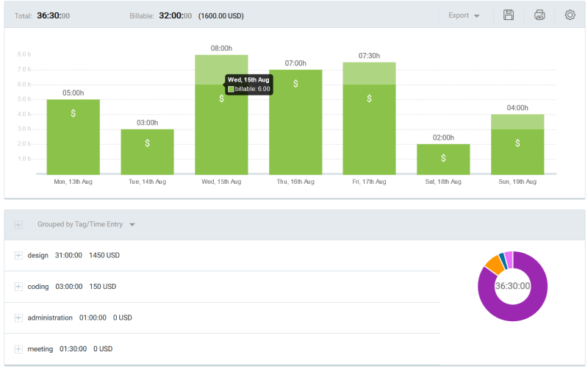
Task: Click the 150 USD amount for coding
Action: click(103, 287)
